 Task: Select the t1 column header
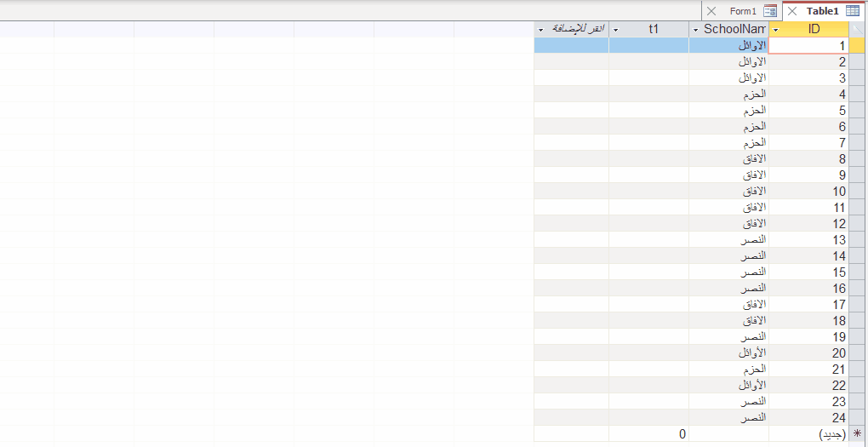[653, 29]
